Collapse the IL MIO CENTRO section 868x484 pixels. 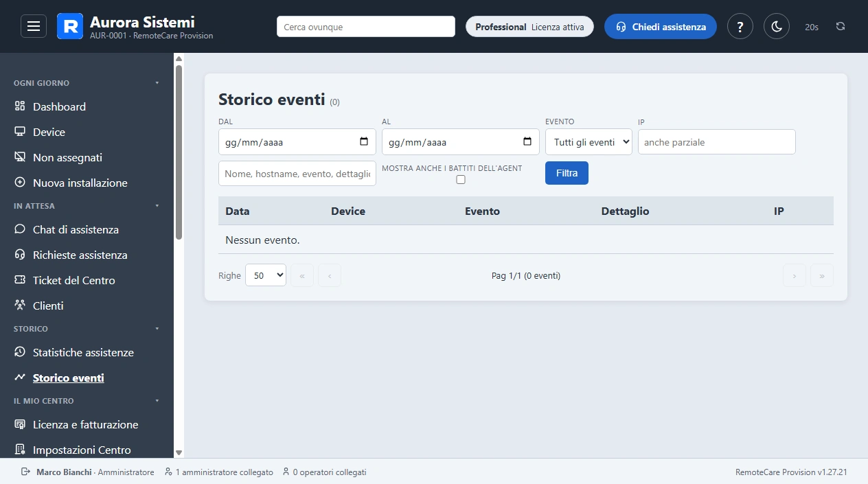87,401
